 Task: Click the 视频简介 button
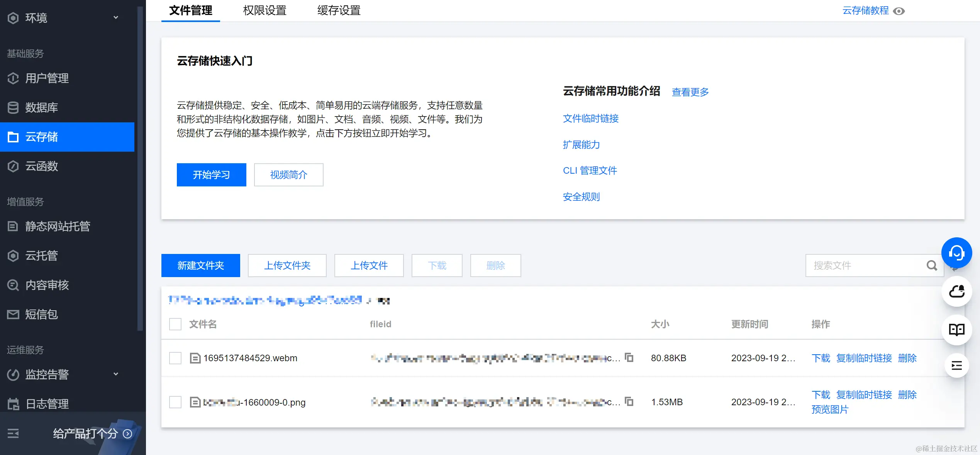pos(289,175)
